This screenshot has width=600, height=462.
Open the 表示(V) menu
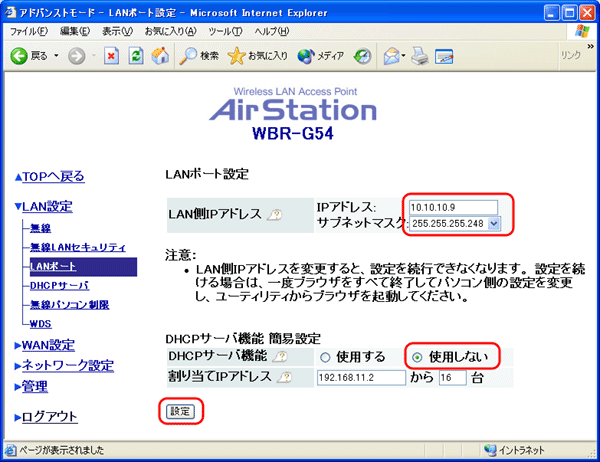click(x=117, y=32)
